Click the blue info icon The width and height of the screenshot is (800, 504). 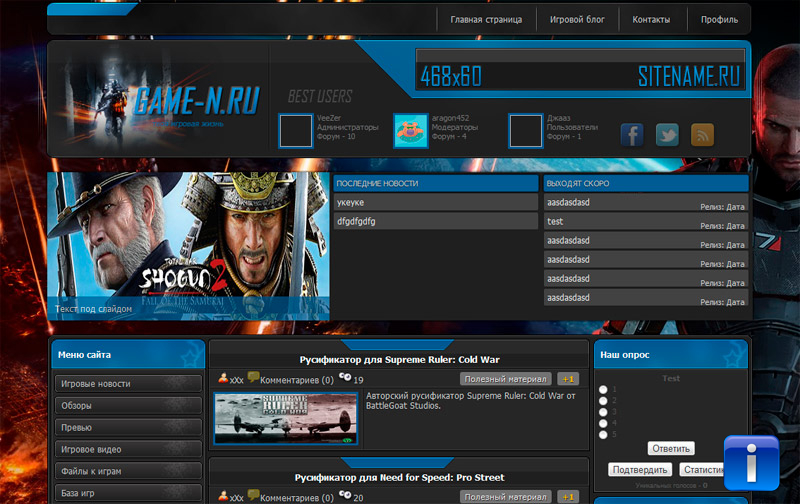[751, 463]
